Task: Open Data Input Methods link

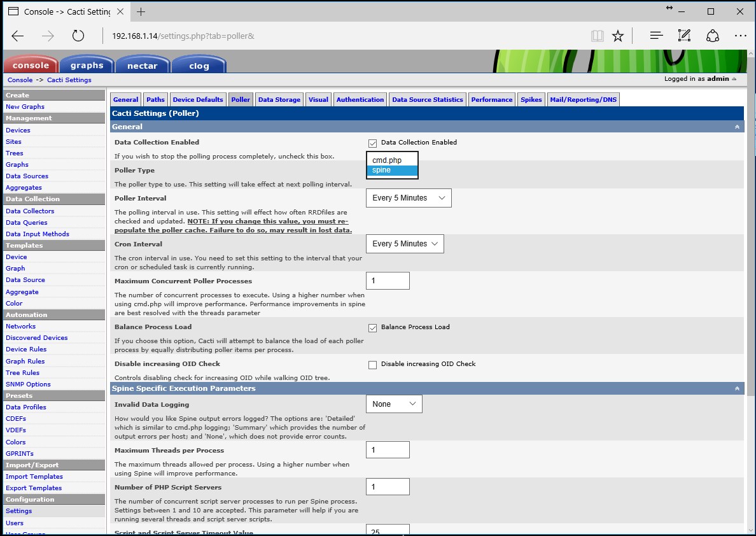Action: coord(38,234)
